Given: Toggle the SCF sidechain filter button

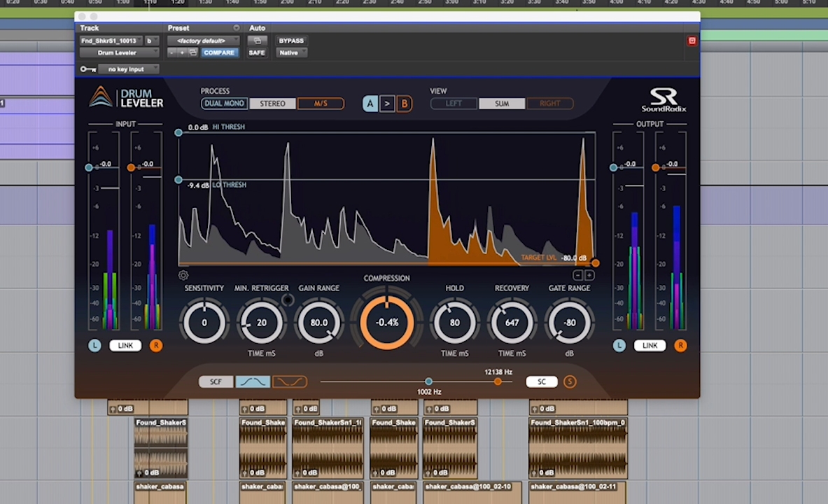Looking at the screenshot, I should tap(216, 381).
